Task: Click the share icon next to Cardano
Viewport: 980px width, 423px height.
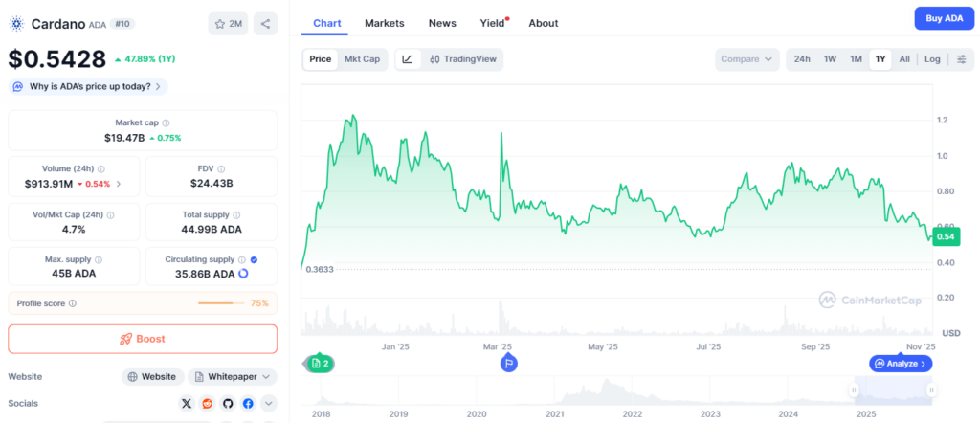Action: tap(265, 23)
